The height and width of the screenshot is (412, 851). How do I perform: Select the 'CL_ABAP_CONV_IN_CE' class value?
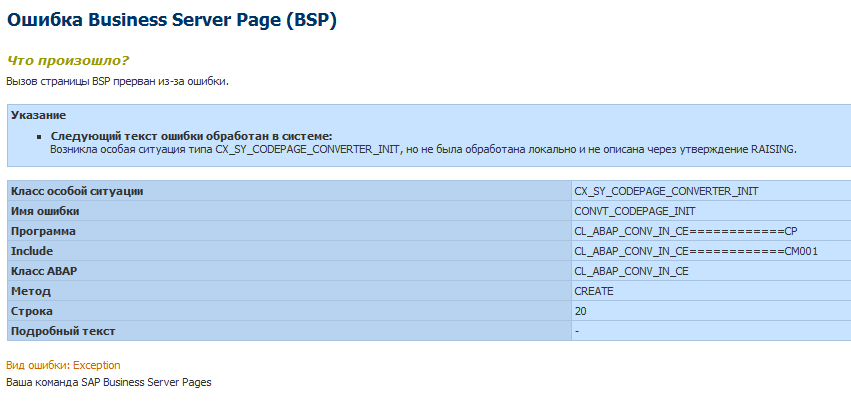631,271
